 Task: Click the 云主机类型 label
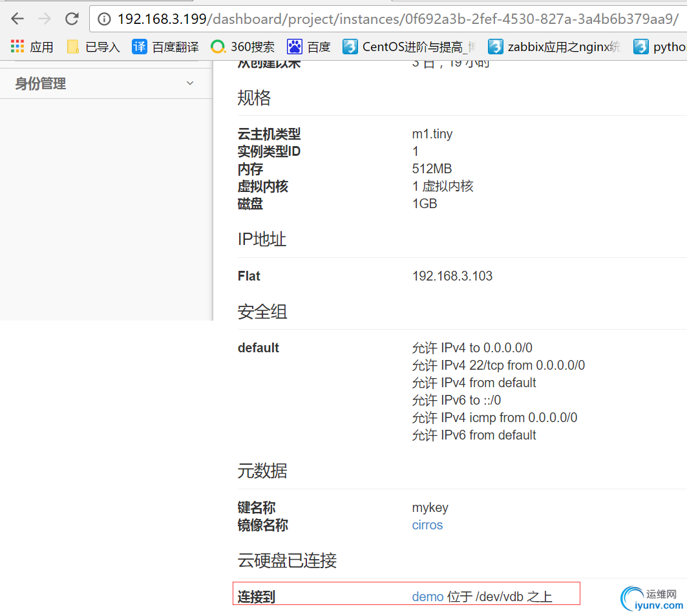pyautogui.click(x=269, y=134)
